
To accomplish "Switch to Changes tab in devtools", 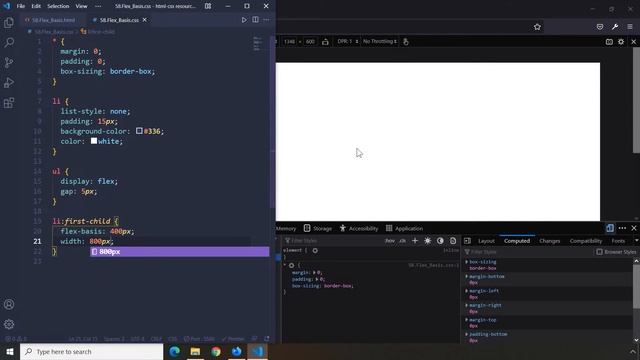I will click(x=549, y=241).
